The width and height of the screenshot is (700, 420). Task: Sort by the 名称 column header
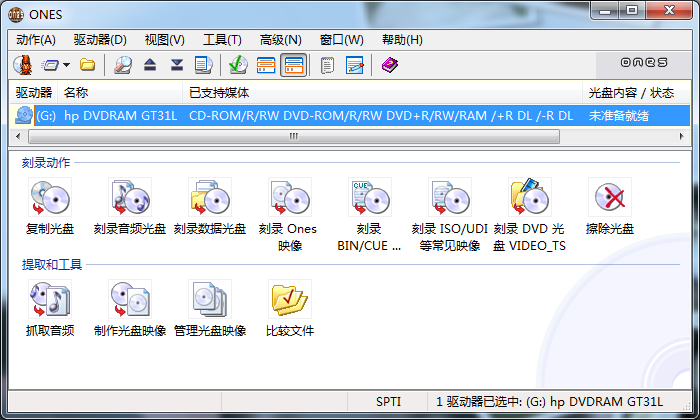pyautogui.click(x=121, y=92)
